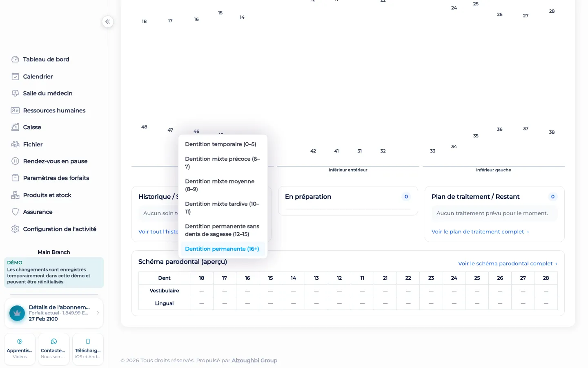Select tooth 36 on the dental chart

click(x=500, y=129)
